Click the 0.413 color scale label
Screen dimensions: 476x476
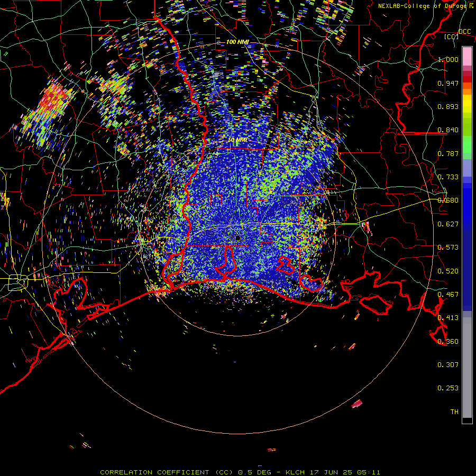(448, 318)
